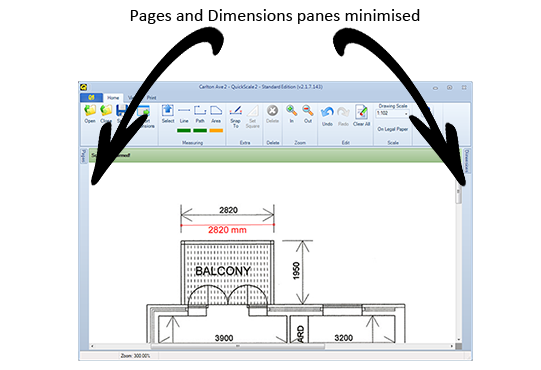Switch to the Print ribbon tab
This screenshot has height=370, width=541.
tap(151, 98)
